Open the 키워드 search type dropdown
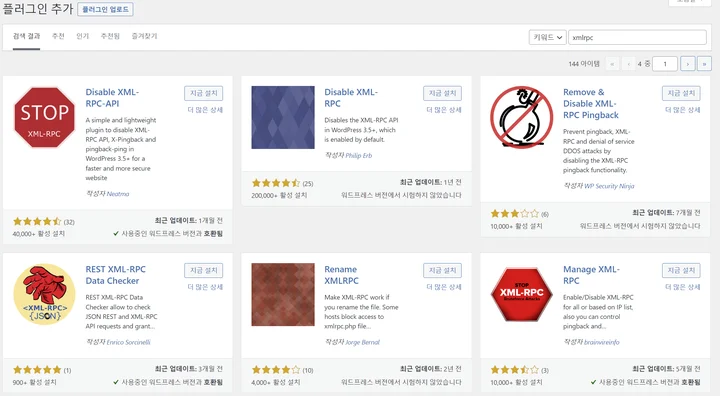This screenshot has width=720, height=396. pyautogui.click(x=547, y=37)
